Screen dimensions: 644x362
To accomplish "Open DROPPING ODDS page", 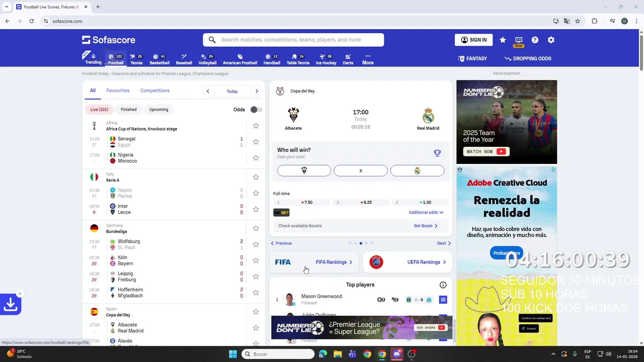I will pyautogui.click(x=528, y=58).
